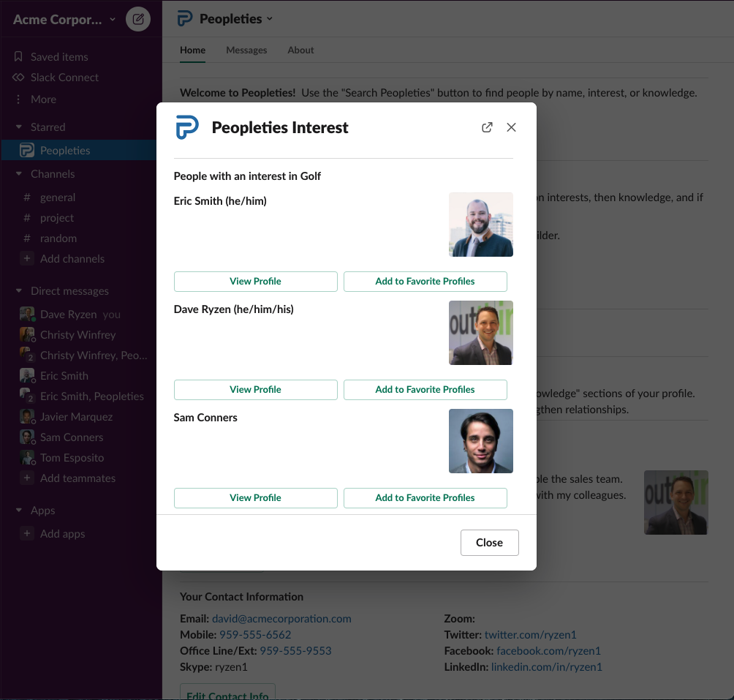
Task: Click the More three-dots icon in sidebar
Action: 18,99
